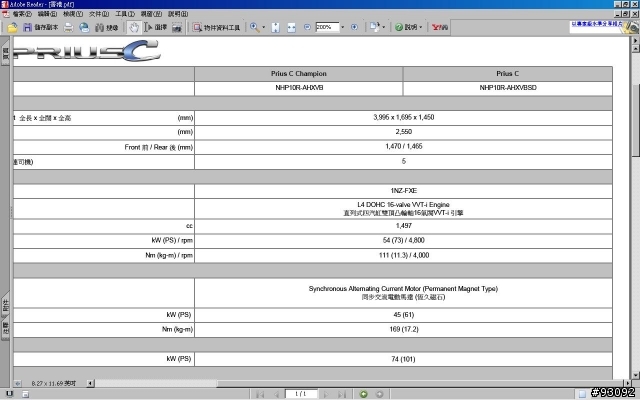
Task: Click the PriusC logo image
Action: click(87, 51)
